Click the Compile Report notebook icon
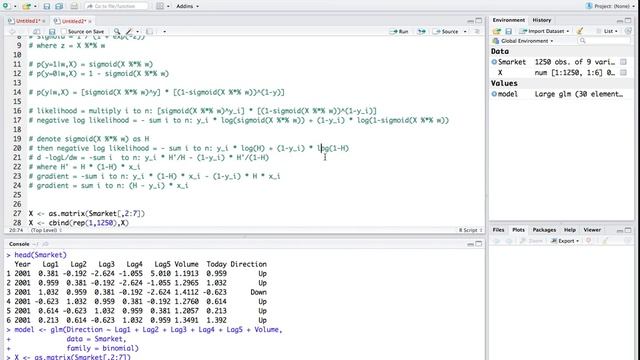Screen dimensions: 640x360 pos(149,31)
